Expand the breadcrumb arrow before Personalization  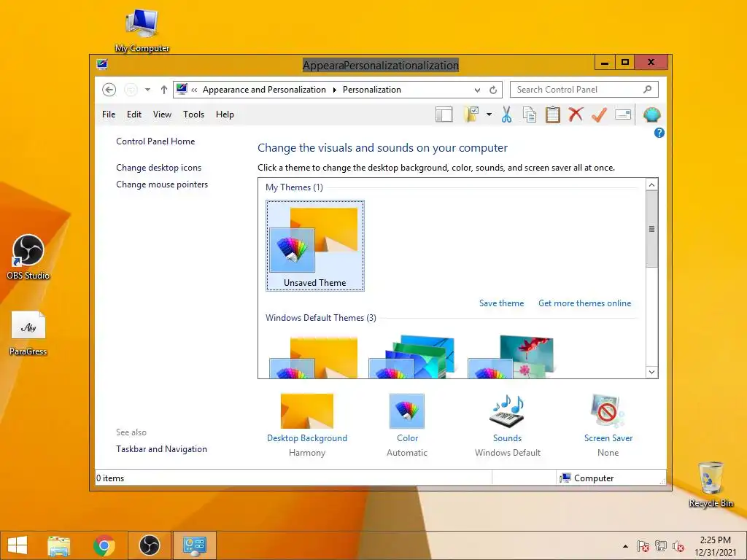pyautogui.click(x=334, y=90)
